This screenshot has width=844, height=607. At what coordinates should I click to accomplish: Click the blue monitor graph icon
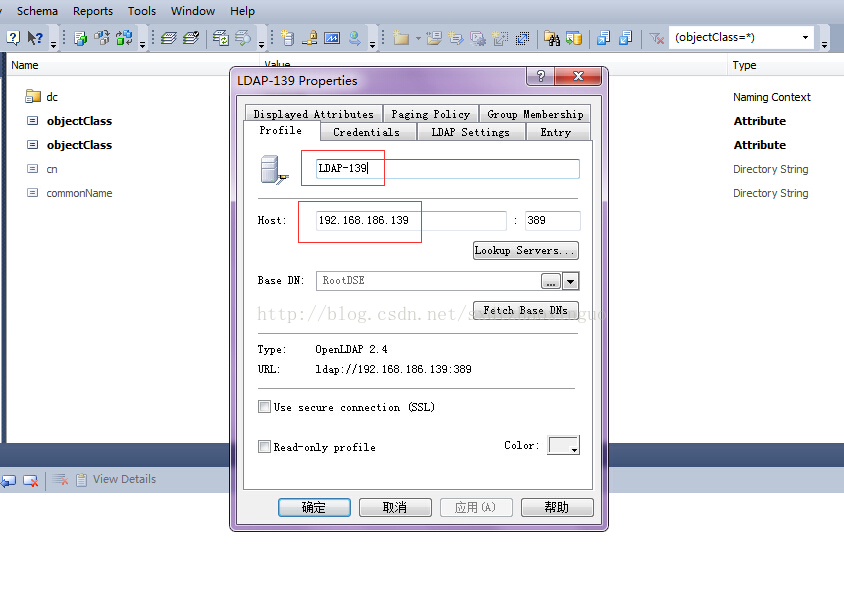(x=332, y=38)
